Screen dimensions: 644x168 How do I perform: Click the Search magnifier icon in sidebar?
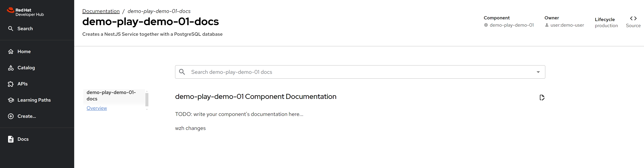click(x=10, y=28)
